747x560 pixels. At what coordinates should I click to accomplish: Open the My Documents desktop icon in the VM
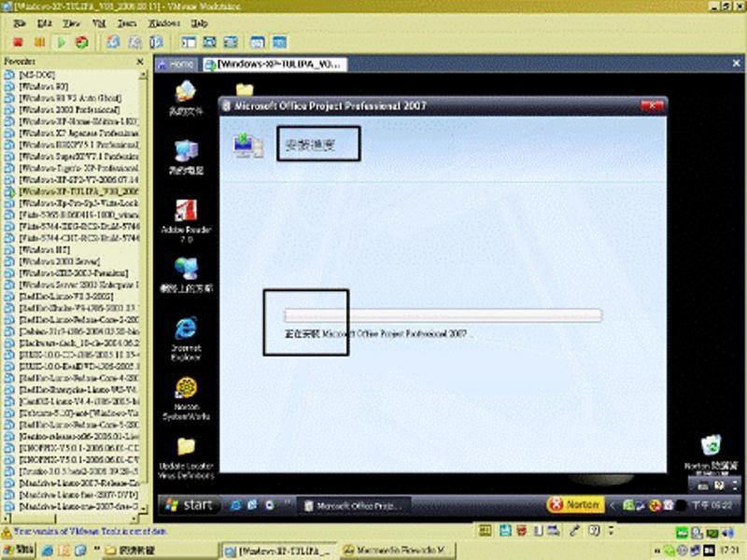pos(186,98)
